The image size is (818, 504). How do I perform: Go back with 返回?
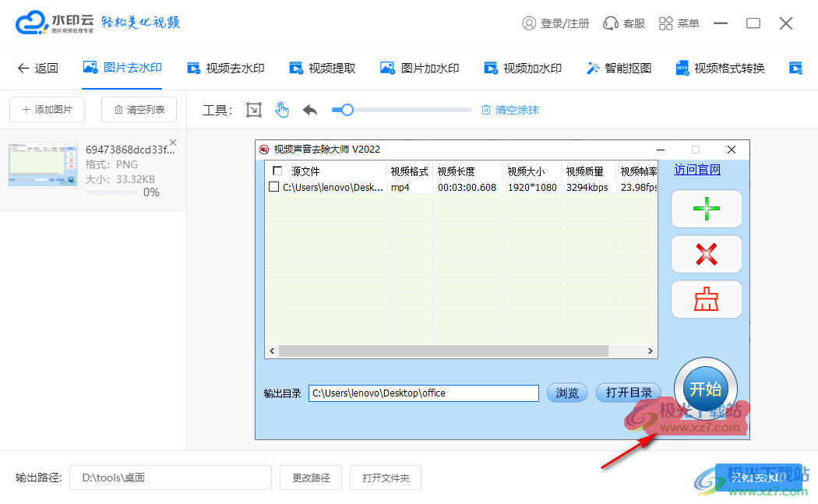pos(37,69)
